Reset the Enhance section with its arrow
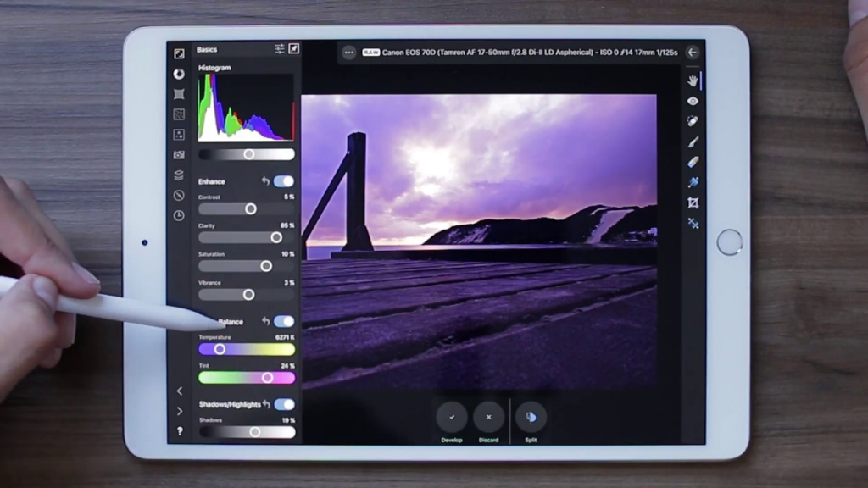Screen dimensions: 868x488 pos(265,181)
